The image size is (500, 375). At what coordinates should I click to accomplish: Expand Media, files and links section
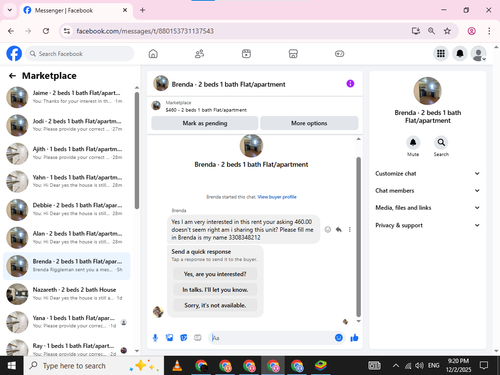tap(427, 208)
